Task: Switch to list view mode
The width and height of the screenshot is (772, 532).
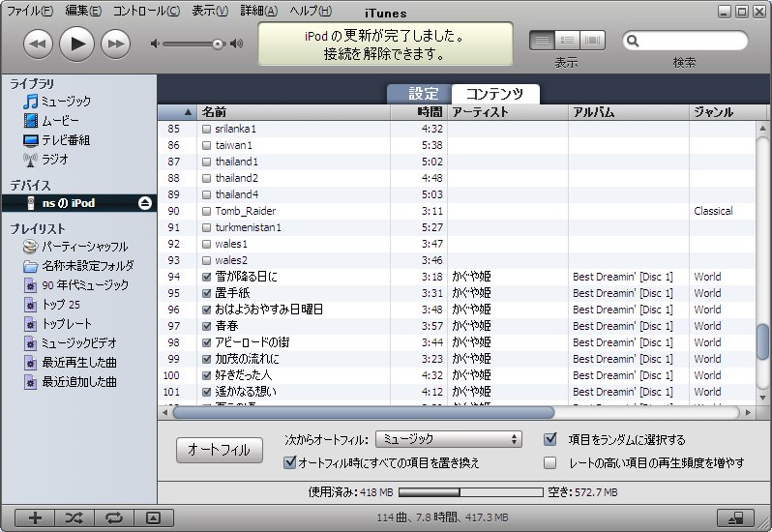Action: tap(542, 41)
